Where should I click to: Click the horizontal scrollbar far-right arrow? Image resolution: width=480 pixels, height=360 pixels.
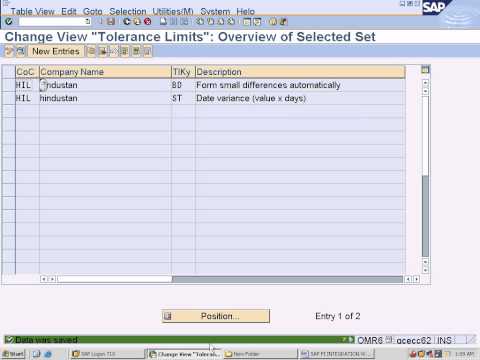[x=416, y=279]
